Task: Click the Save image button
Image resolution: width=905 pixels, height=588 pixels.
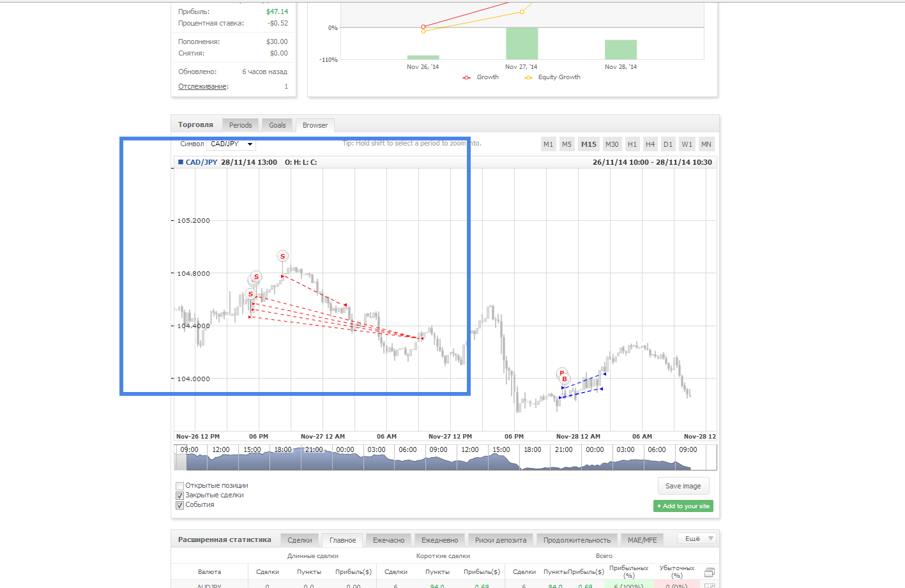Action: 683,486
